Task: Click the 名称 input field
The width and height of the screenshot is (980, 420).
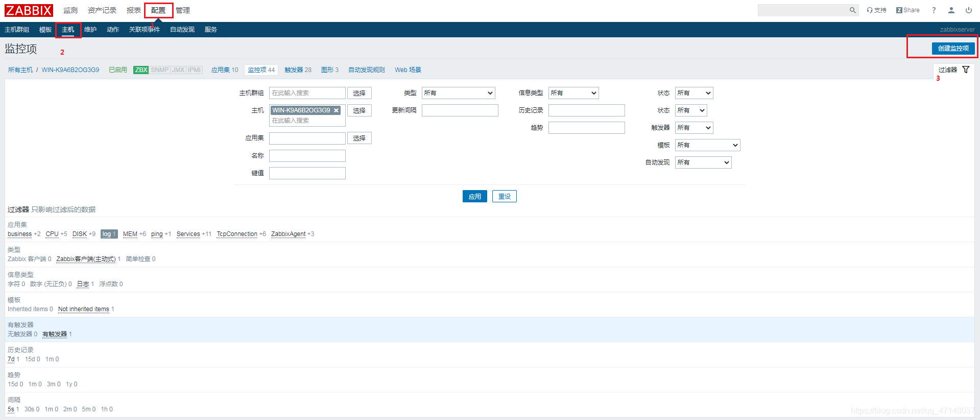Action: (307, 156)
